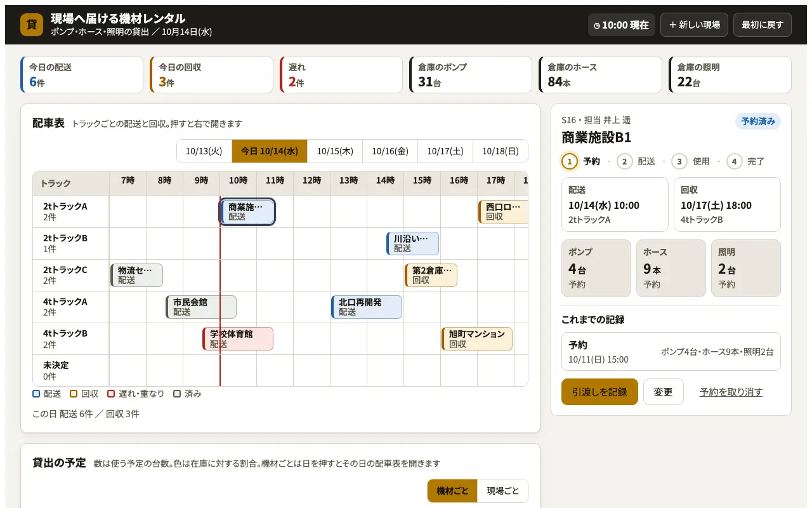Click the ＋新しい現場 button

pyautogui.click(x=695, y=25)
